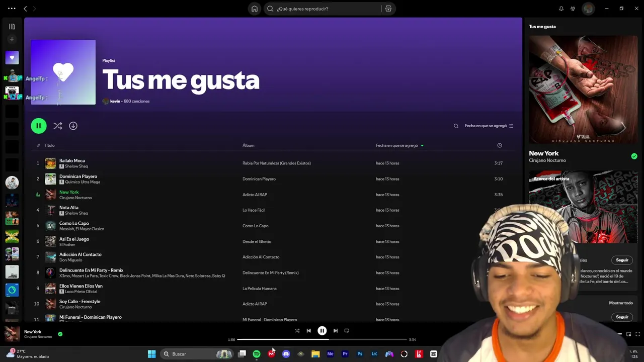Open album Rabia Por Naturaleza (Grandes Éxistos)
The image size is (644, 362).
277,163
